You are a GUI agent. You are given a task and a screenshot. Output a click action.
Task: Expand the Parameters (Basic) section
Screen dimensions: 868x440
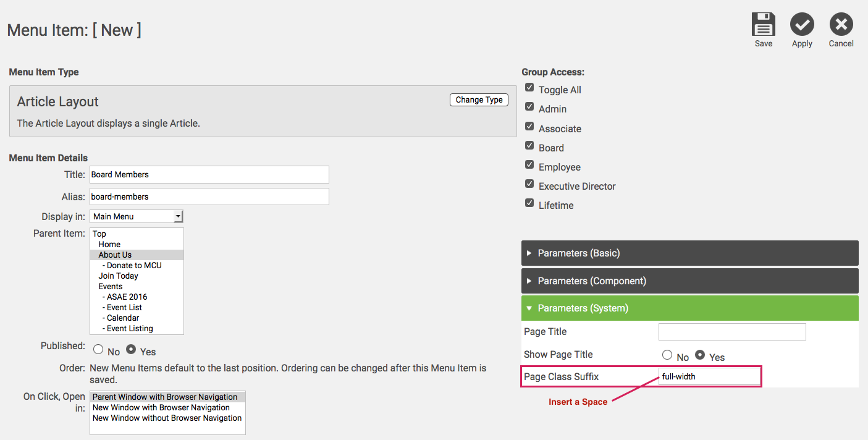689,253
